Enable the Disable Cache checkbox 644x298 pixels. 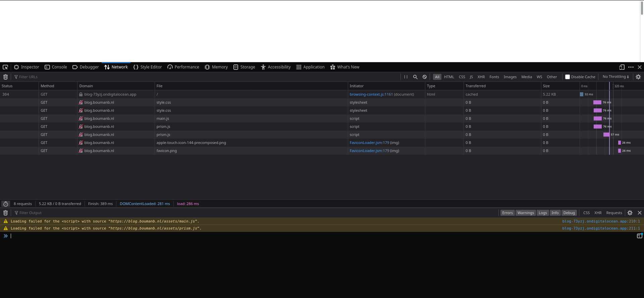click(x=568, y=77)
